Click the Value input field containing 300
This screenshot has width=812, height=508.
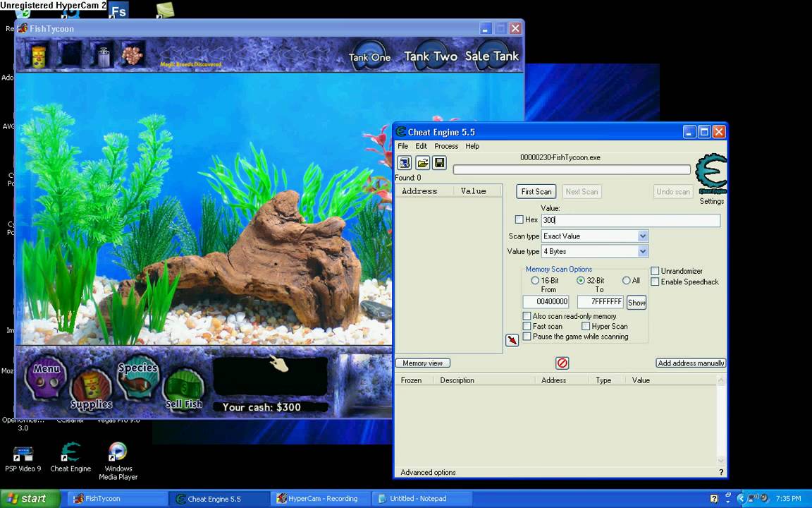(631, 220)
